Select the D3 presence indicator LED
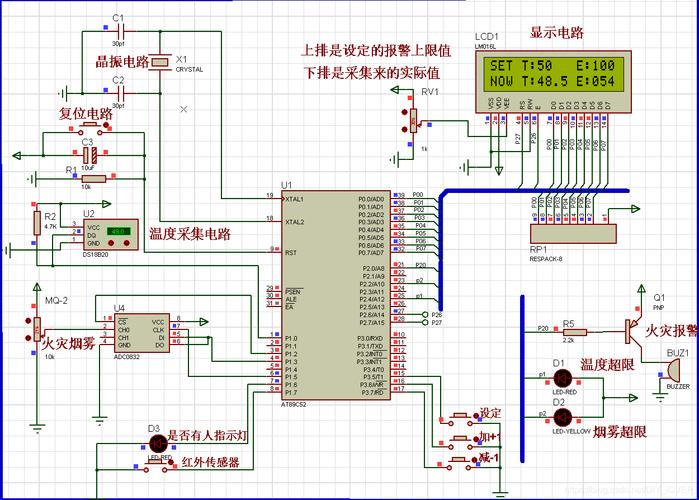Viewport: 699px width, 500px height. click(x=157, y=444)
